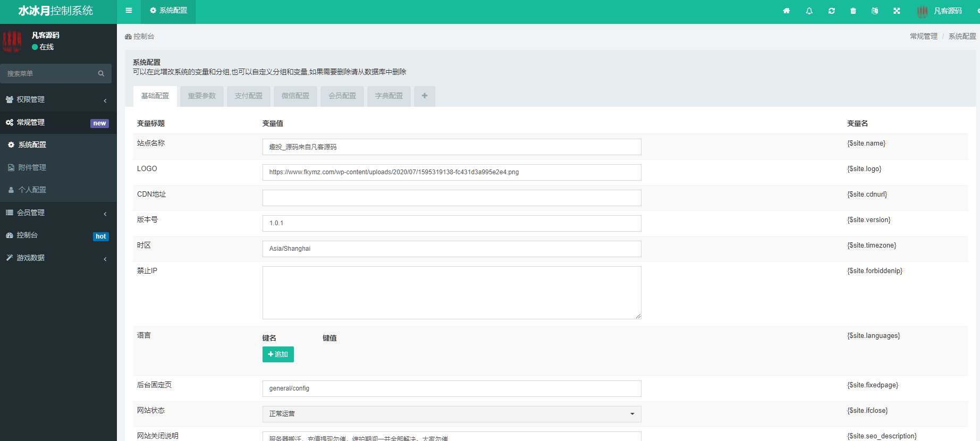980x441 pixels.
Task: Click the plus tab to add group
Action: (x=424, y=96)
